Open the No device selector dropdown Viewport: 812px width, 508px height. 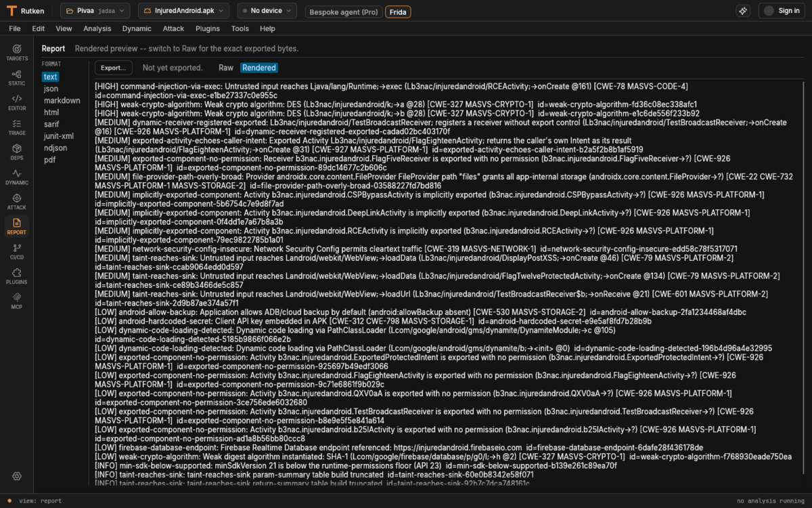(267, 11)
